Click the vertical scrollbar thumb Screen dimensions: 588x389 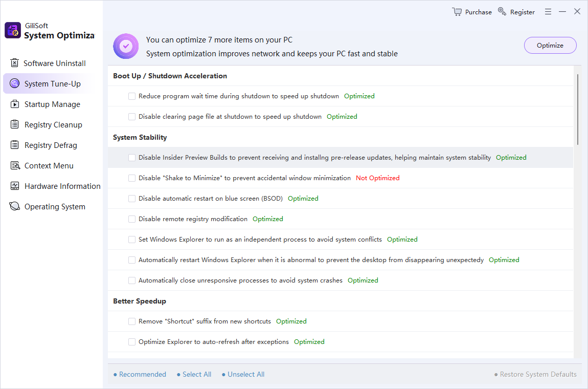[577, 109]
